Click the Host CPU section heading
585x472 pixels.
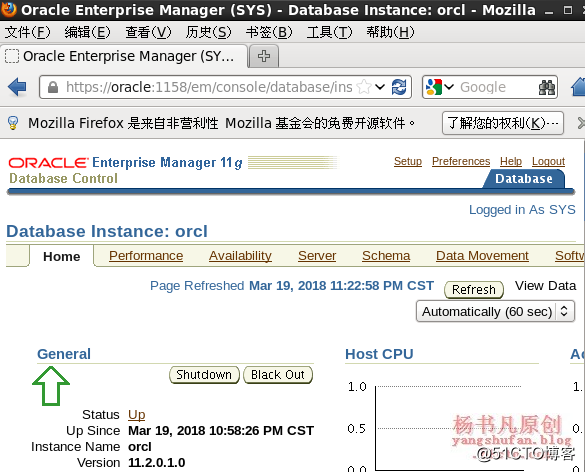[x=379, y=354]
